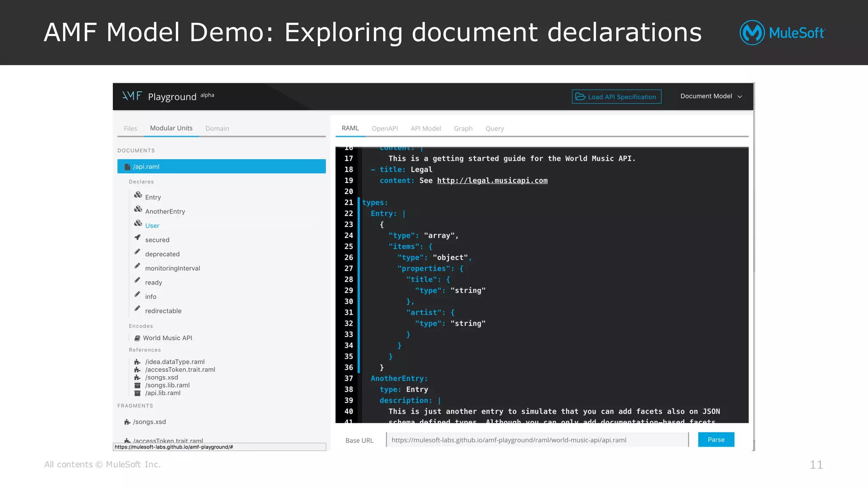Click the 'types:' line in the editor
The width and height of the screenshot is (868, 488).
[375, 202]
